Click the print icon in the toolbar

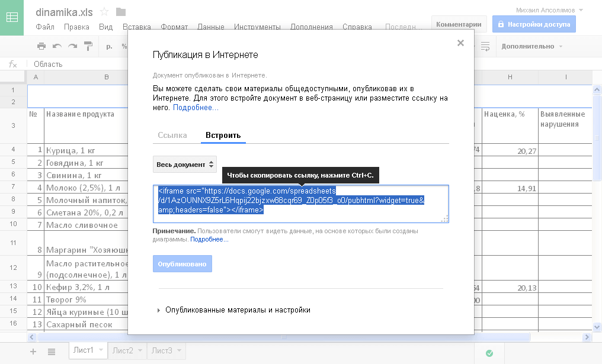(41, 46)
